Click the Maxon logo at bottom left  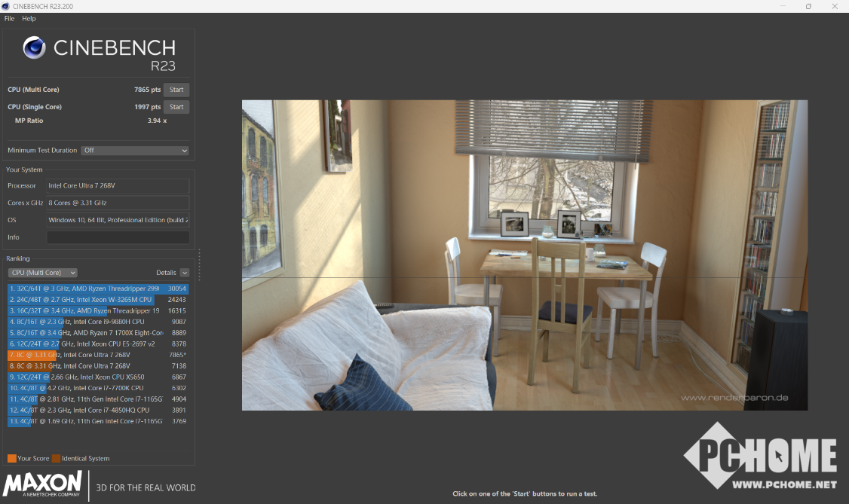[x=43, y=484]
